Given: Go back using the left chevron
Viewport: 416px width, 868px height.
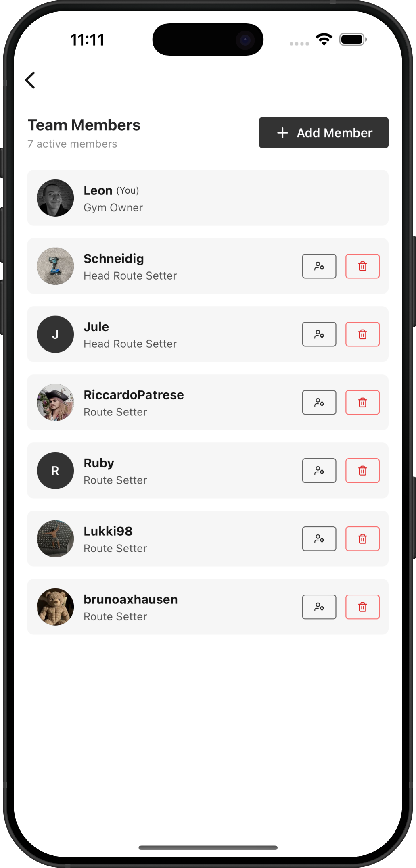Looking at the screenshot, I should (x=30, y=80).
